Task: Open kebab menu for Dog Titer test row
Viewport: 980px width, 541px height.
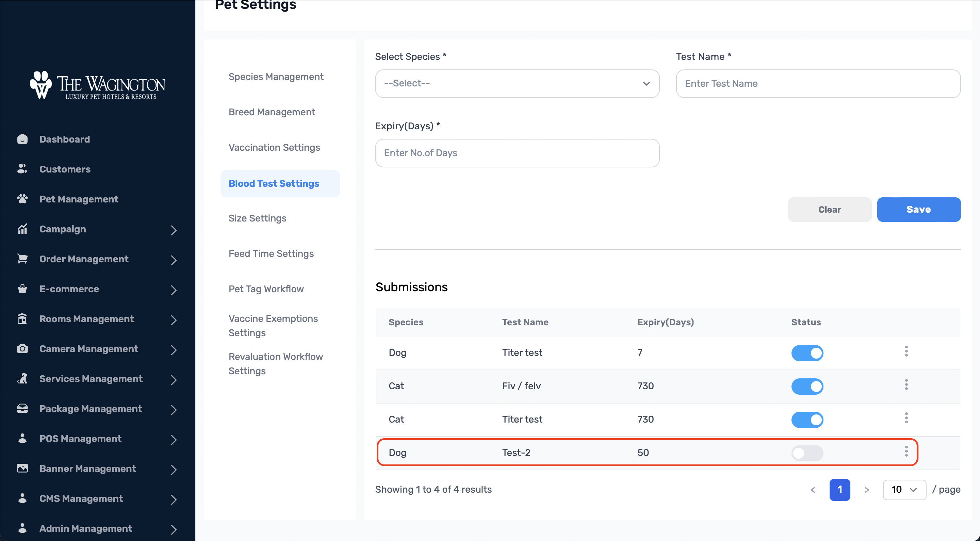Action: click(906, 351)
